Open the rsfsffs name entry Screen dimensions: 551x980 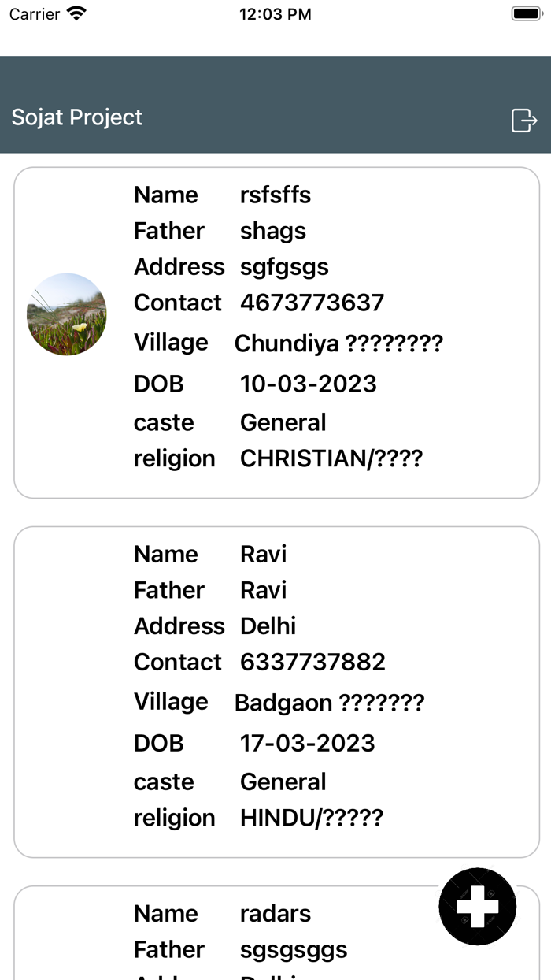(275, 195)
